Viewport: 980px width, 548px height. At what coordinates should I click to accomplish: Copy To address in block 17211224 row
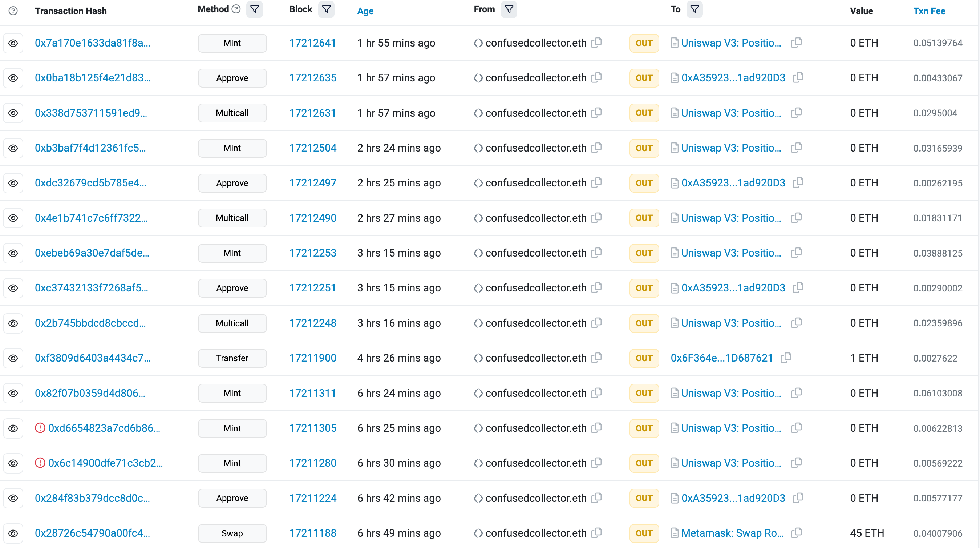tap(798, 498)
